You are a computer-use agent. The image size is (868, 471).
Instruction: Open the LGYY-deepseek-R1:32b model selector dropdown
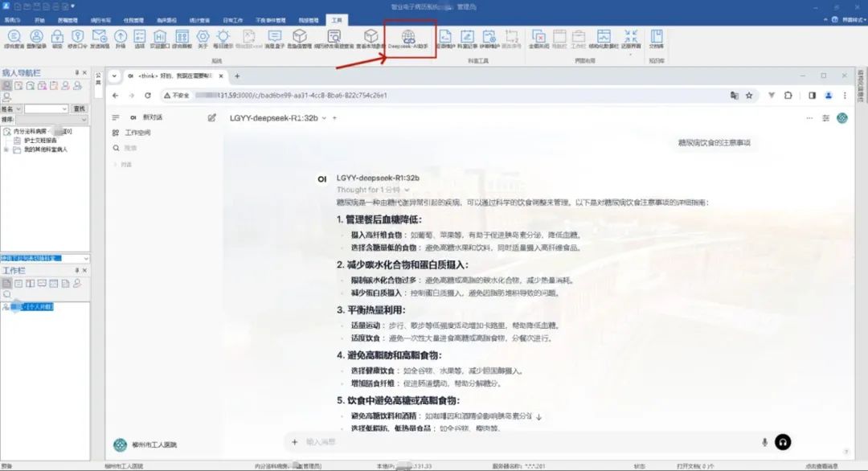[278, 117]
